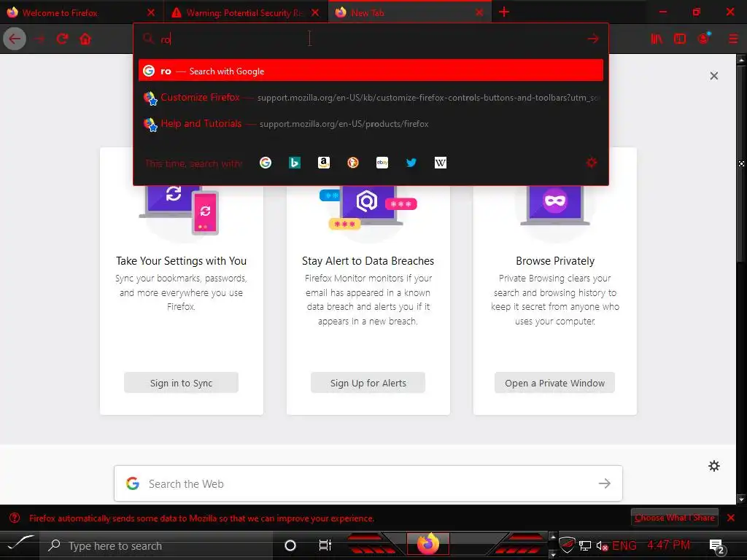Open a new tab with plus button

(504, 12)
